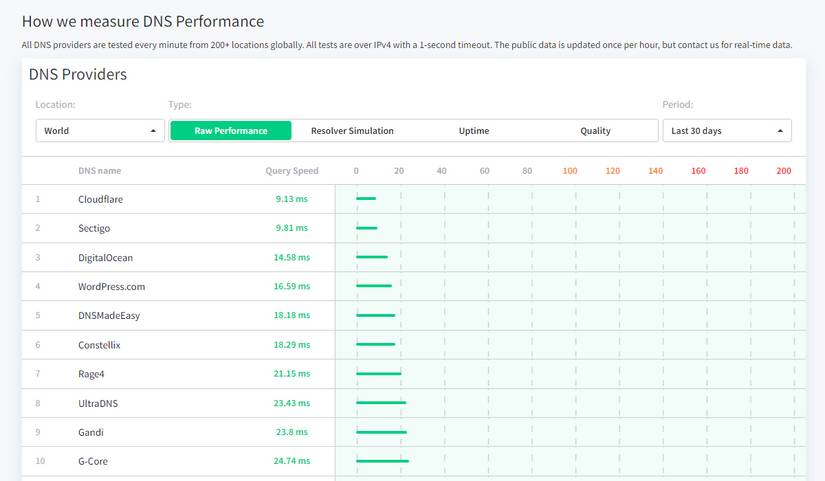825x481 pixels.
Task: Click the 16.59 ms query speed value
Action: (x=291, y=286)
